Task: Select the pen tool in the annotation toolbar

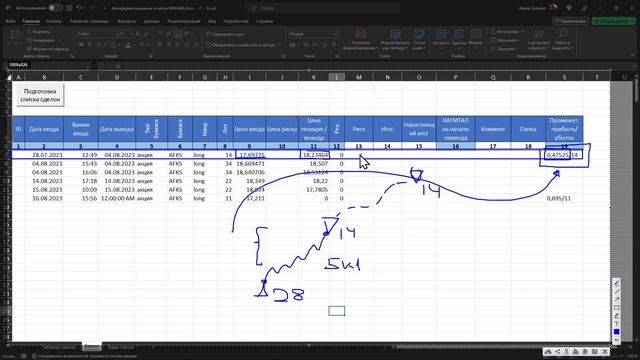Action: (617, 283)
